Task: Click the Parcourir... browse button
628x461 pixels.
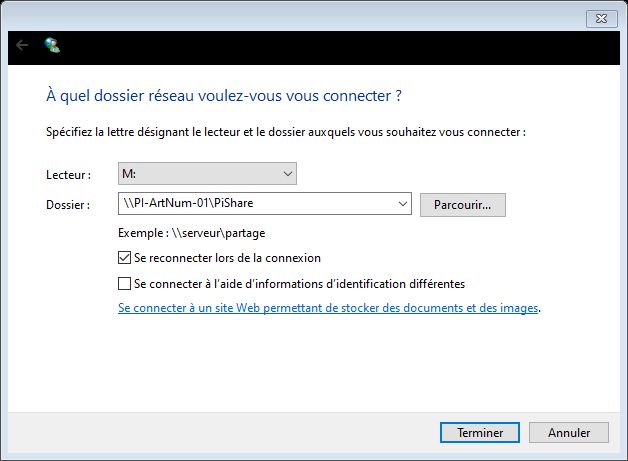Action: [463, 205]
